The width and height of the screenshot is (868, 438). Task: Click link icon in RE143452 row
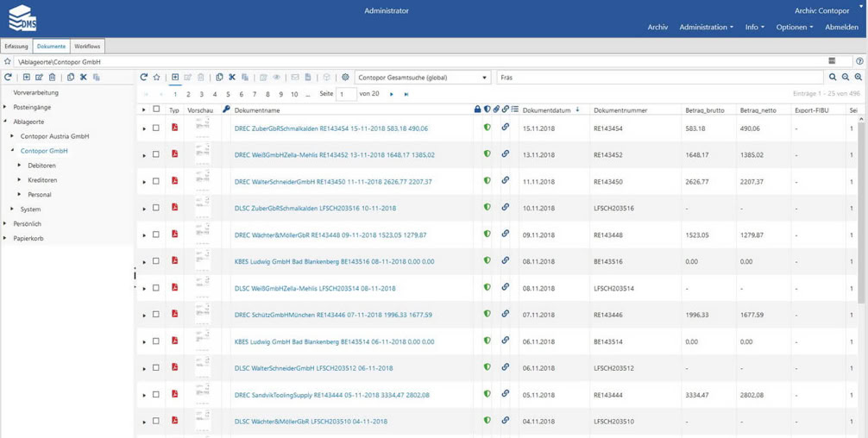[x=505, y=154]
